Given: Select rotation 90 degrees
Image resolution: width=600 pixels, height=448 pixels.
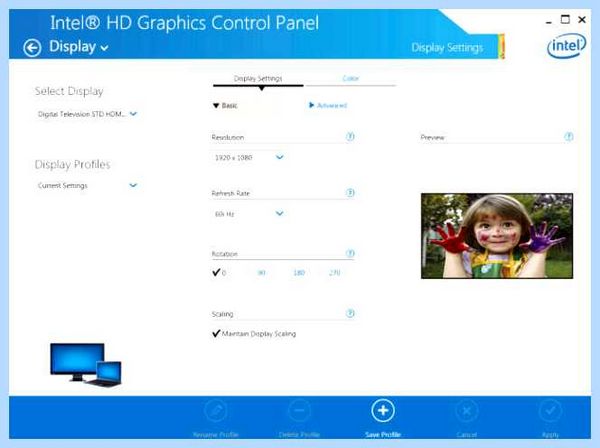Looking at the screenshot, I should click(262, 273).
